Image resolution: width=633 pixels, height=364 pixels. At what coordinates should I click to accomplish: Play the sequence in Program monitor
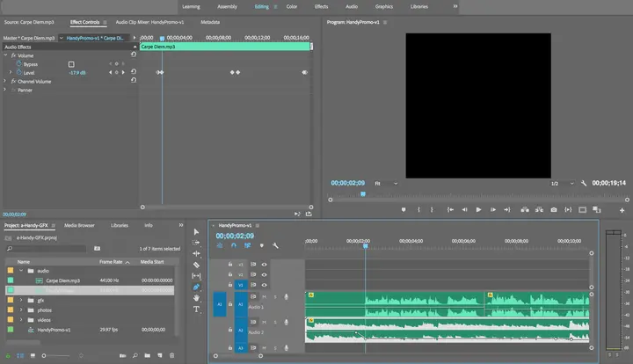click(x=478, y=210)
